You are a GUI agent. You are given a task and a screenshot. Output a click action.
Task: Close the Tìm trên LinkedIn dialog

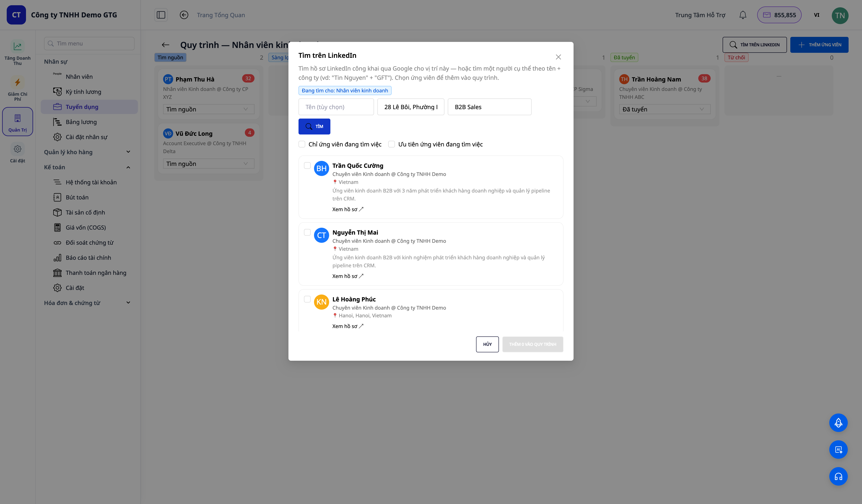tap(558, 57)
